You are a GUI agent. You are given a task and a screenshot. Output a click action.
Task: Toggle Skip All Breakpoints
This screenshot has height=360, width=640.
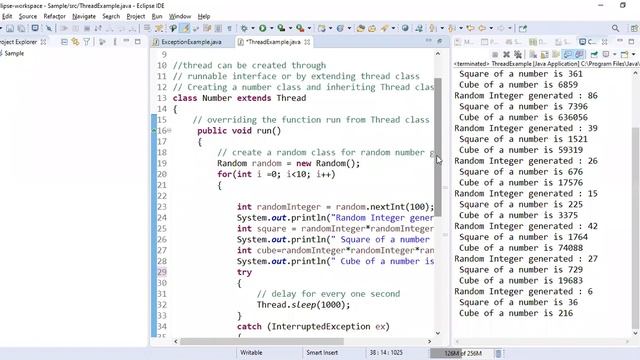(x=49, y=29)
